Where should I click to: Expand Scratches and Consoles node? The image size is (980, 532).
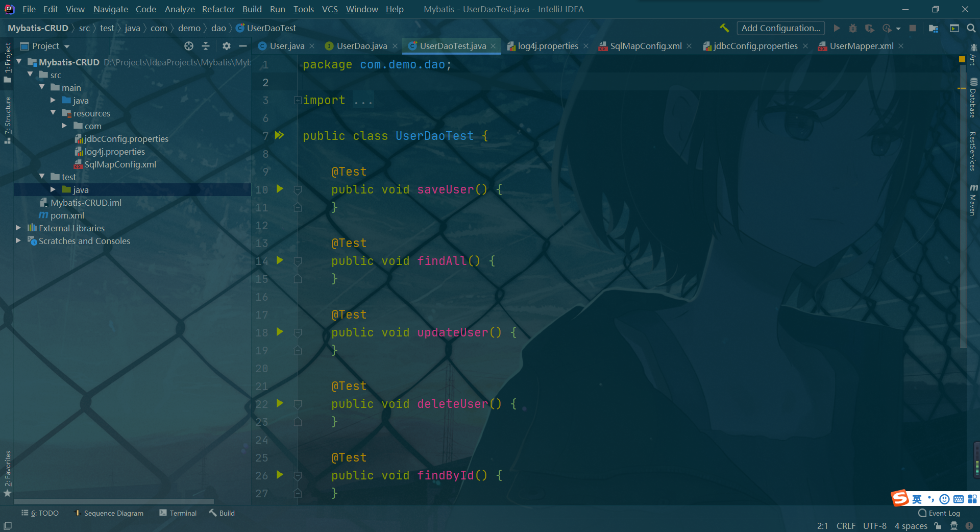click(x=18, y=240)
